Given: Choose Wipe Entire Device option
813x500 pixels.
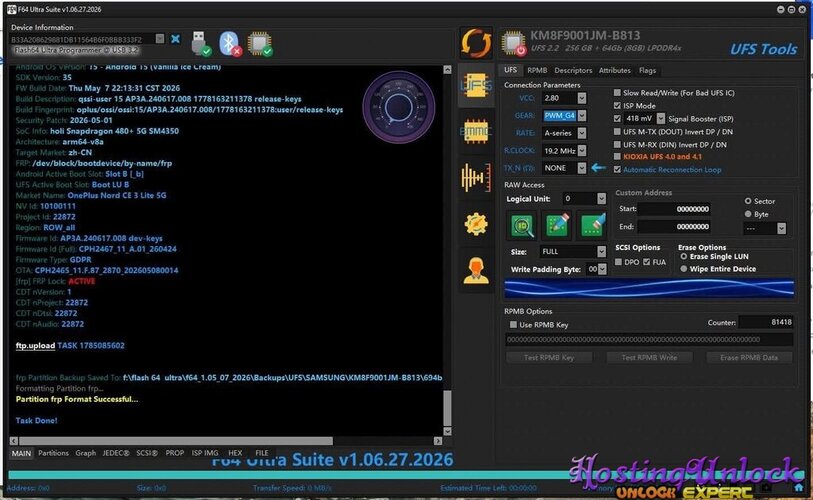Looking at the screenshot, I should pos(684,269).
